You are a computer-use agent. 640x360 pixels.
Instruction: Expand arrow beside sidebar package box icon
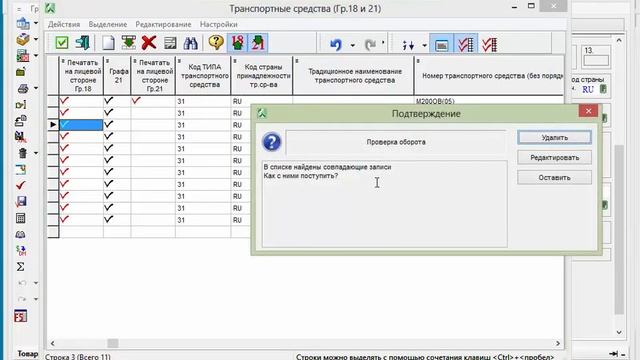pos(36,40)
